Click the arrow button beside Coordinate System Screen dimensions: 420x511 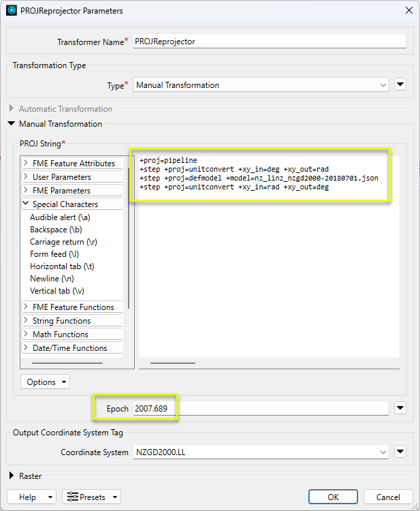[400, 452]
